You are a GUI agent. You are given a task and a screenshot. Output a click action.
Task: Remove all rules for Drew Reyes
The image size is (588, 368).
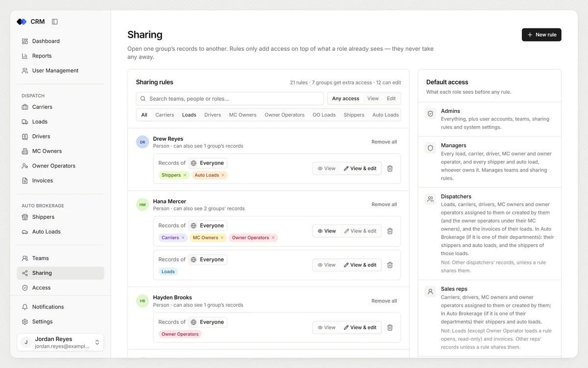[x=384, y=142]
